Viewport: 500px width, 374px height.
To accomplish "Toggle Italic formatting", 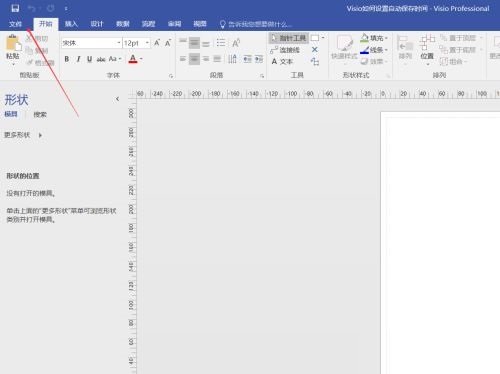I will click(78, 59).
